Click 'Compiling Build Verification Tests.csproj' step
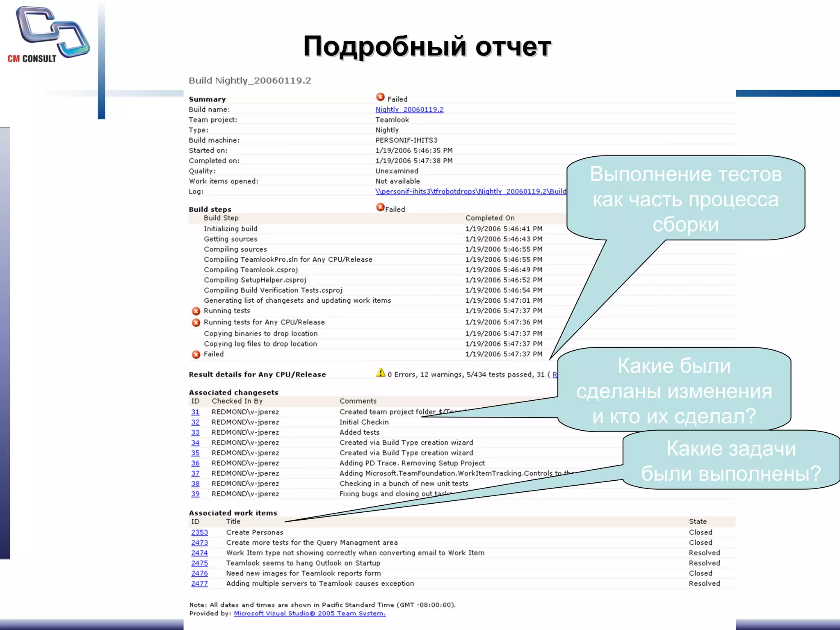This screenshot has height=630, width=840. [x=273, y=290]
